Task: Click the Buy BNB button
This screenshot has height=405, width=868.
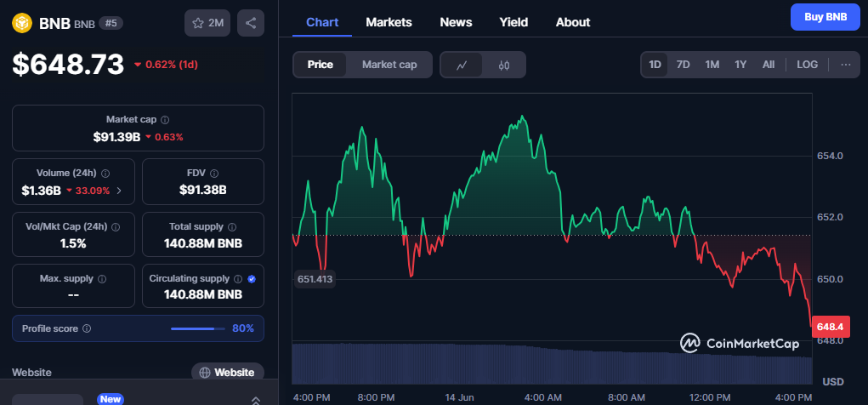Action: point(825,17)
